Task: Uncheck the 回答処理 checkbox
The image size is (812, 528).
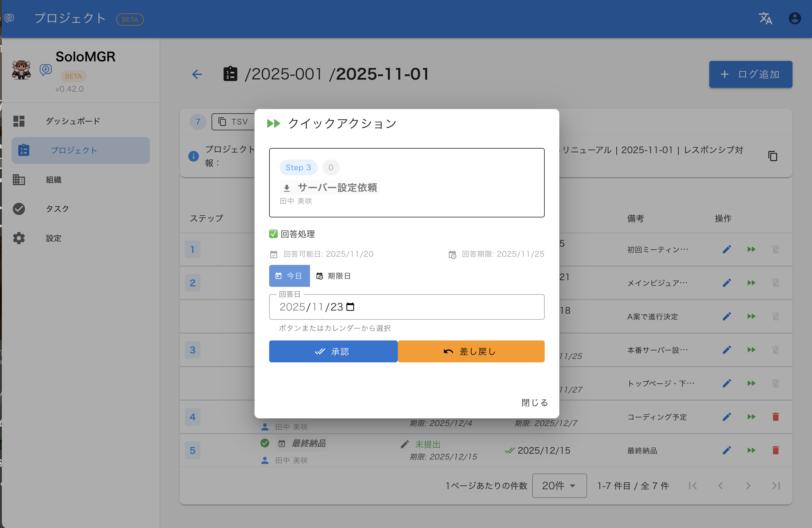Action: (273, 234)
